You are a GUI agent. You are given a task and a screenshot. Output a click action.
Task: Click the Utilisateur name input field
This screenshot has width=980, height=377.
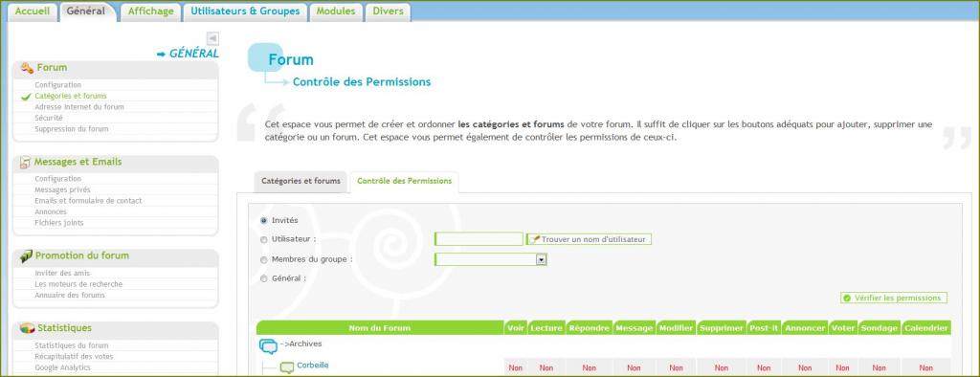[x=479, y=239]
